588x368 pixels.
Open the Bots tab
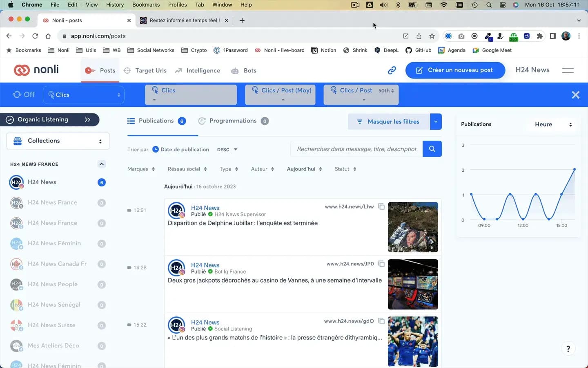coord(244,70)
